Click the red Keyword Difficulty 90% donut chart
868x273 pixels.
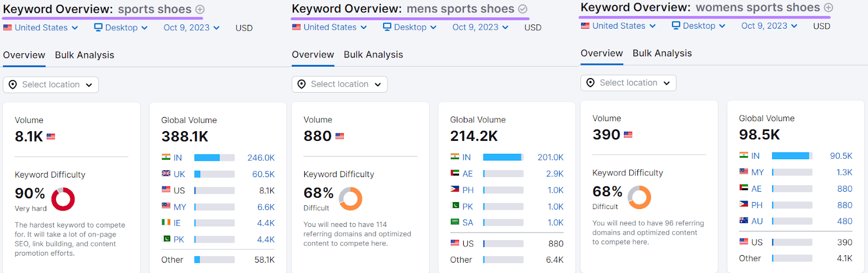[63, 199]
